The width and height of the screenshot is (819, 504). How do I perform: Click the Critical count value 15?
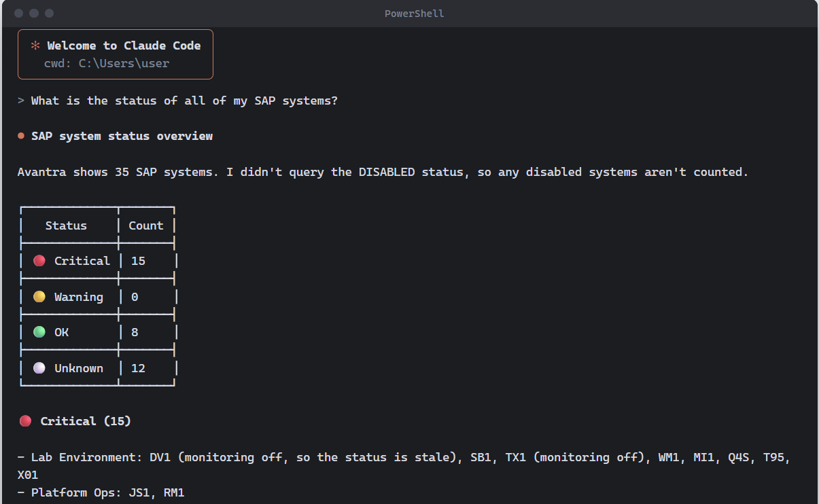138,261
